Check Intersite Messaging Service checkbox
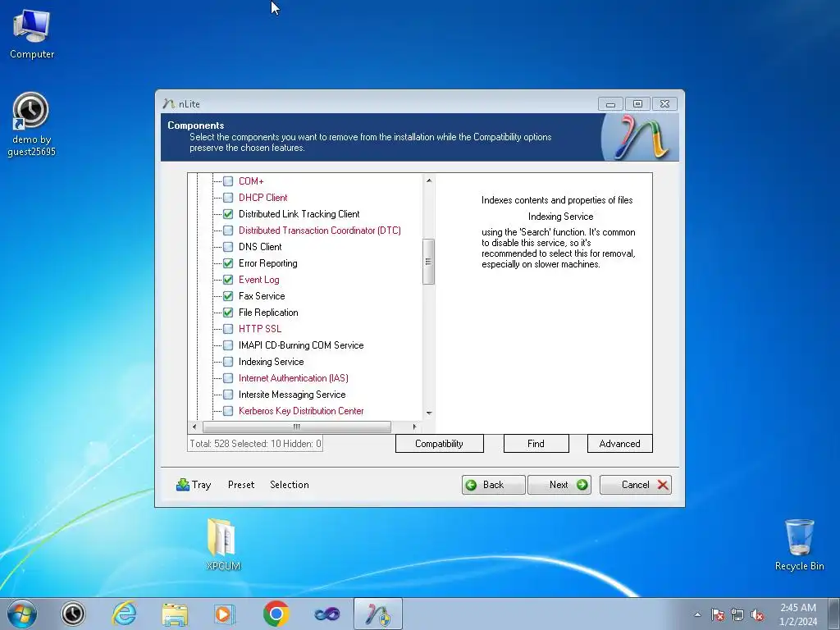This screenshot has height=630, width=840. [x=228, y=395]
